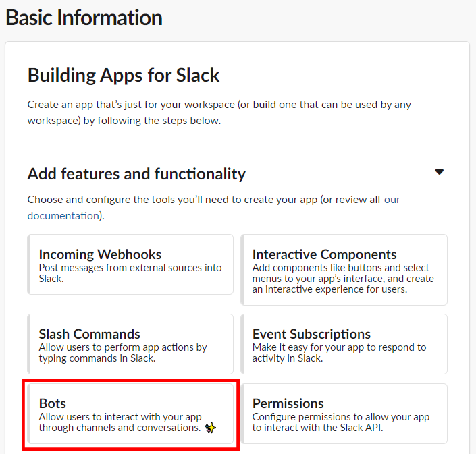Click the Basic Information page heading
Screen dimensions: 476x454
[84, 18]
